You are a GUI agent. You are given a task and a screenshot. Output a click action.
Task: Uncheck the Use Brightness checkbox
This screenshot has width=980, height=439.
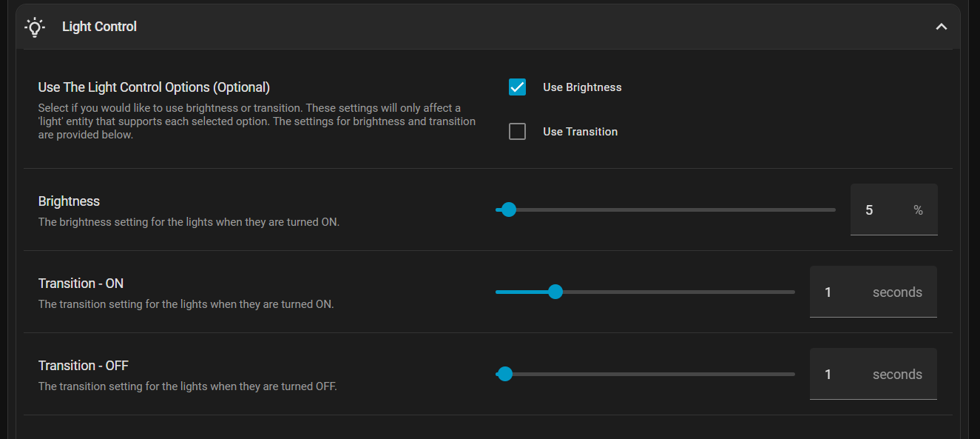[x=517, y=87]
